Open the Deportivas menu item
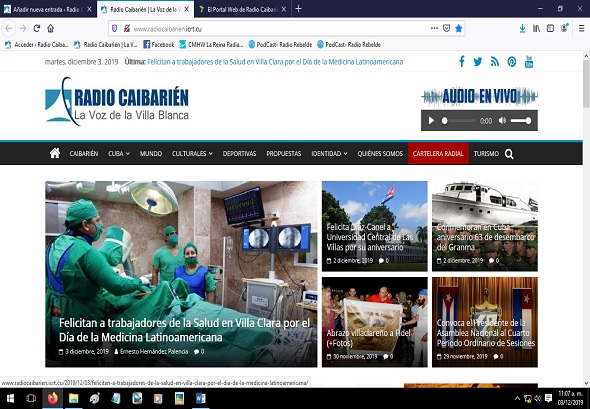The image size is (590, 409). pos(239,154)
